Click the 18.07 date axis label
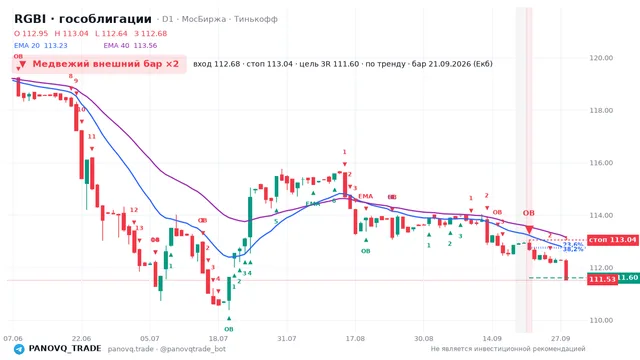The width and height of the screenshot is (640, 360). [218, 338]
